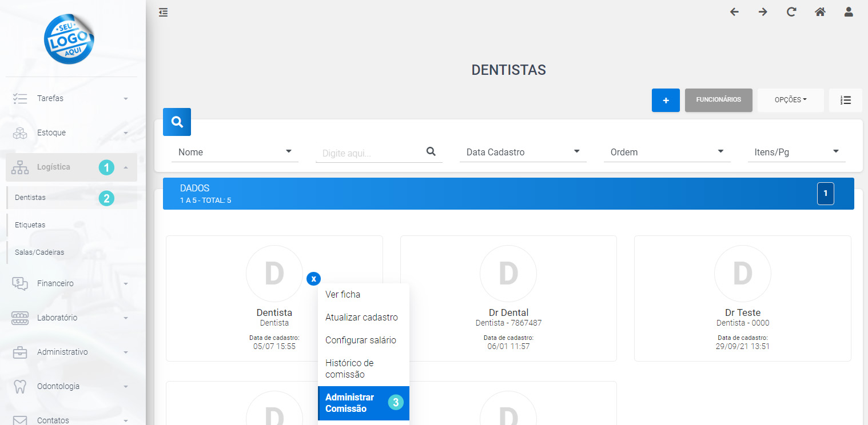This screenshot has width=868, height=425.
Task: Click the Seu Logo Aqui logo
Action: [69, 39]
